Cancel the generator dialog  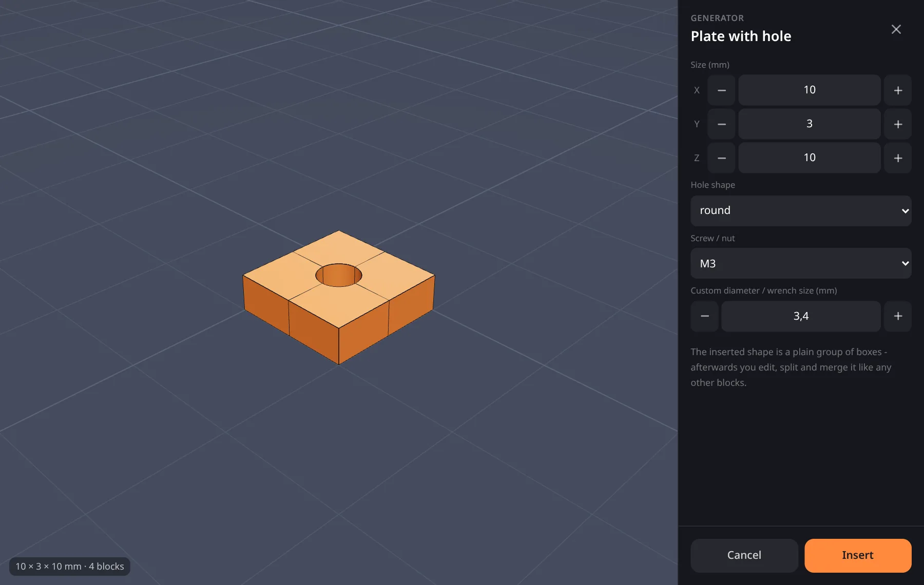coord(744,555)
